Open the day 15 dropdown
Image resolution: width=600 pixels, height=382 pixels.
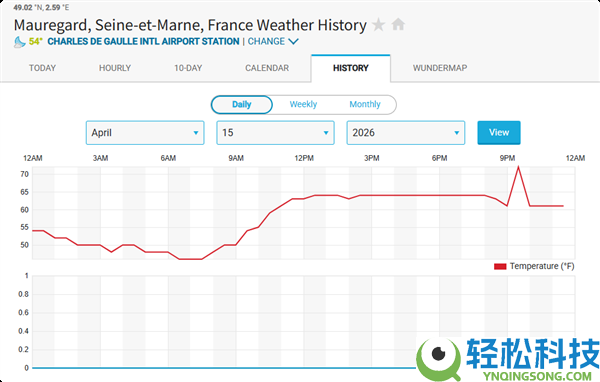276,133
